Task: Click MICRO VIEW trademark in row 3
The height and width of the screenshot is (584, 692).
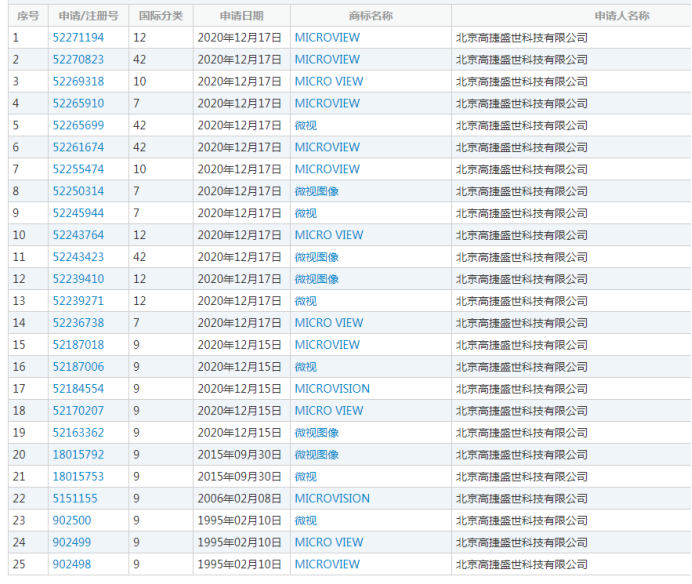Action: (329, 82)
